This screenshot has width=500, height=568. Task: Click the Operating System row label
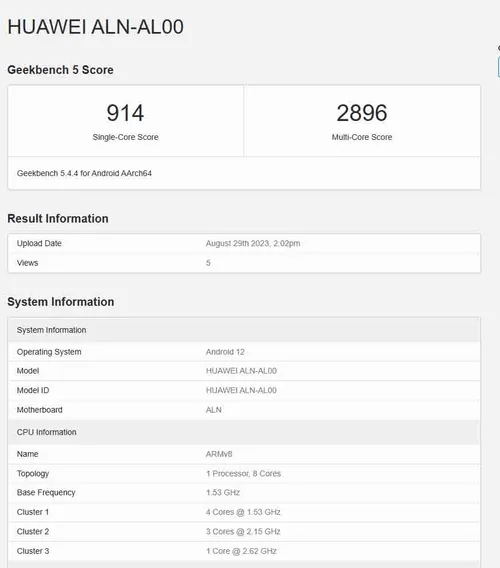pyautogui.click(x=49, y=352)
